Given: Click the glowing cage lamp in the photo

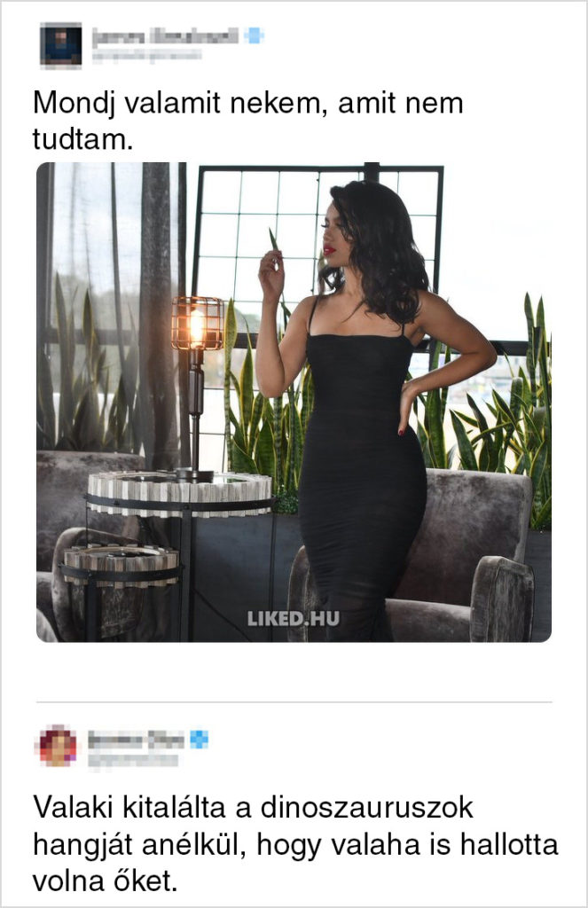Looking at the screenshot, I should pos(197,325).
